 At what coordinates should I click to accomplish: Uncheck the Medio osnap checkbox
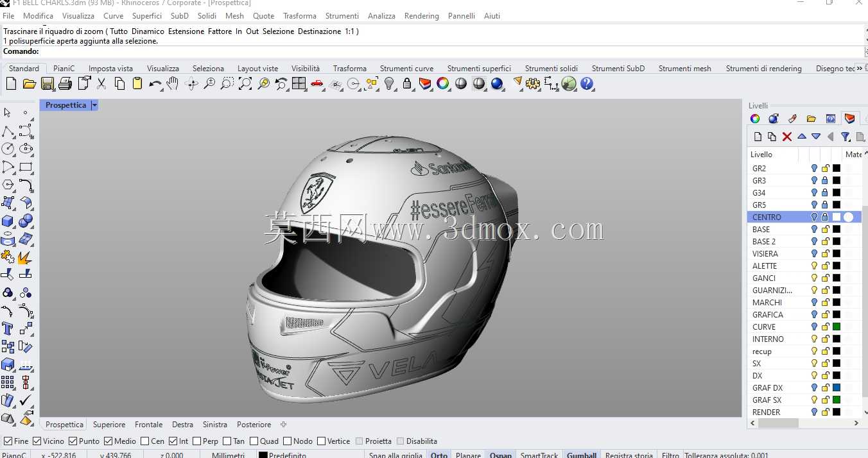point(108,441)
